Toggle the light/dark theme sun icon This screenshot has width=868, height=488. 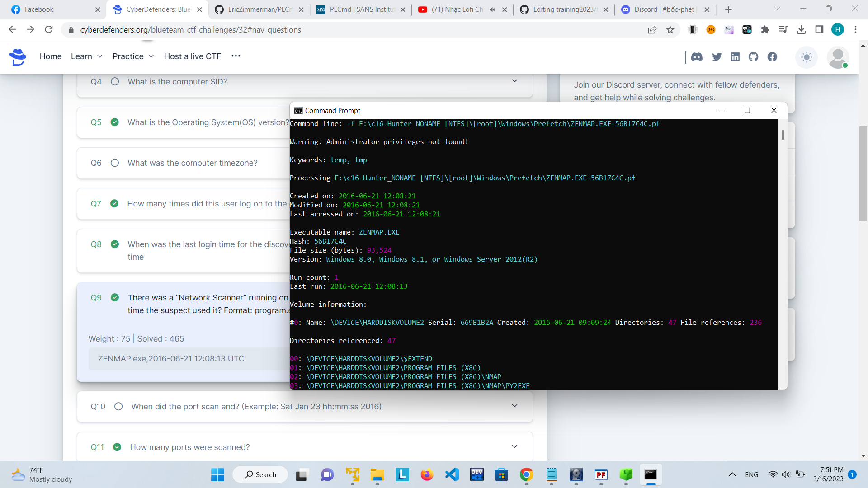point(807,57)
